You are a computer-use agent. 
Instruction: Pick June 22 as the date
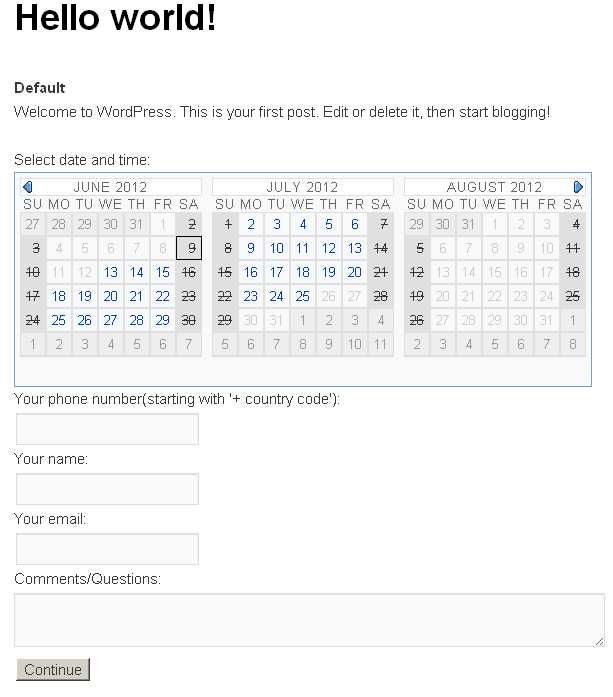point(163,296)
